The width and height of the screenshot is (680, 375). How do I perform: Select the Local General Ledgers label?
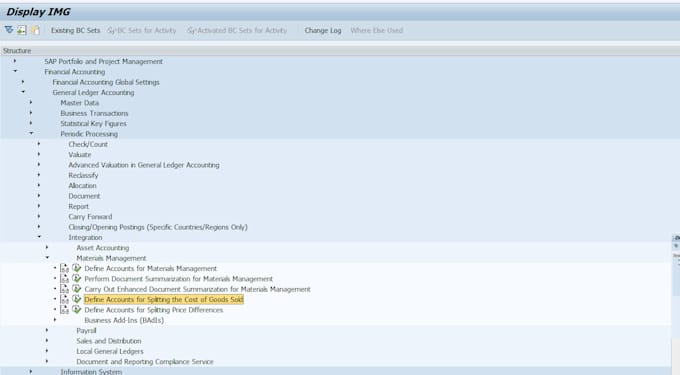110,352
